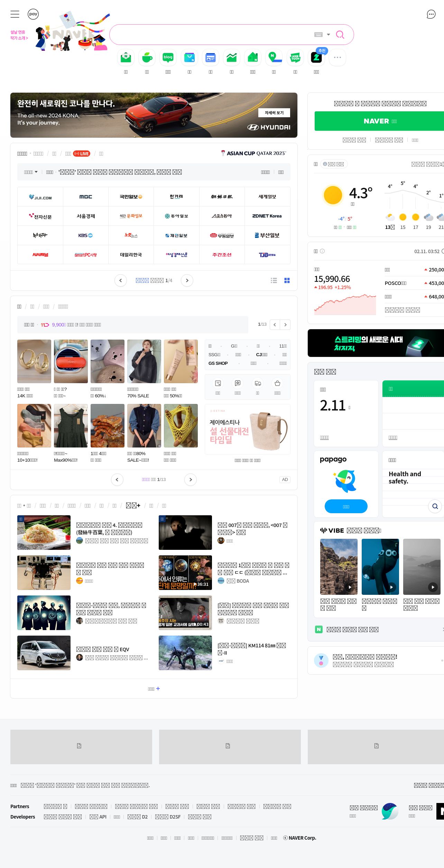Open the stock chart shortcut icon

232,57
